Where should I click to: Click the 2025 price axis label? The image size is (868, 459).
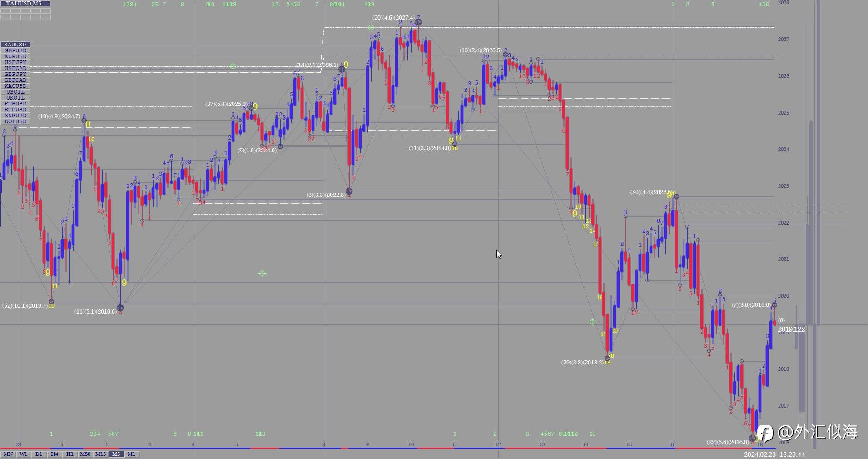[x=783, y=113]
